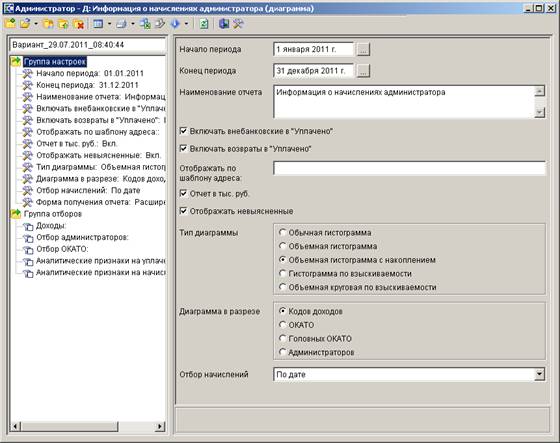Open dropdown arrow next to printer icon
This screenshot has width=560, height=443.
(x=133, y=24)
